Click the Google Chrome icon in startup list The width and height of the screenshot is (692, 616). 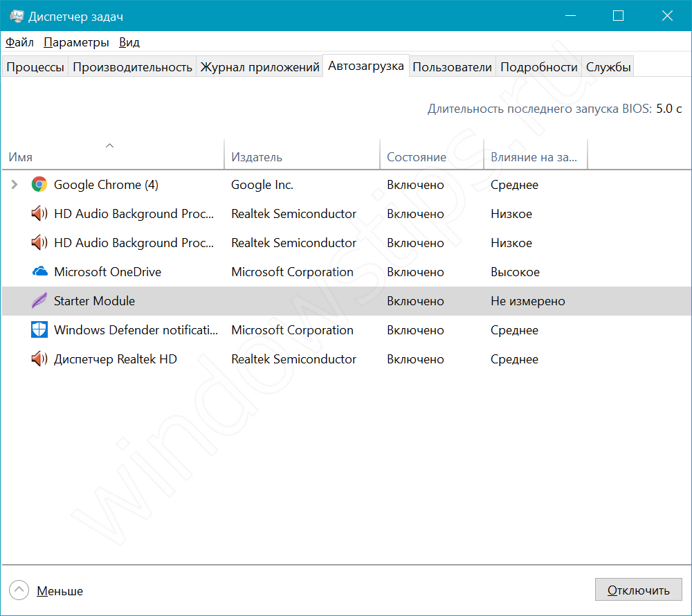pyautogui.click(x=39, y=185)
